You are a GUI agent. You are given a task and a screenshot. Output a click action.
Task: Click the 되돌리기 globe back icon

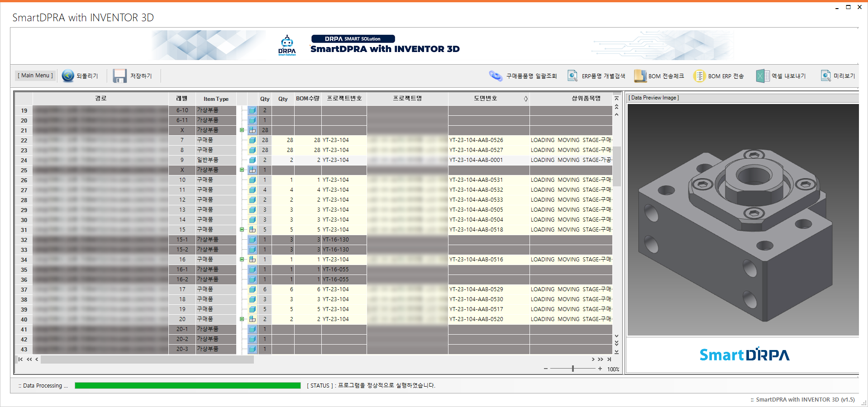point(68,76)
